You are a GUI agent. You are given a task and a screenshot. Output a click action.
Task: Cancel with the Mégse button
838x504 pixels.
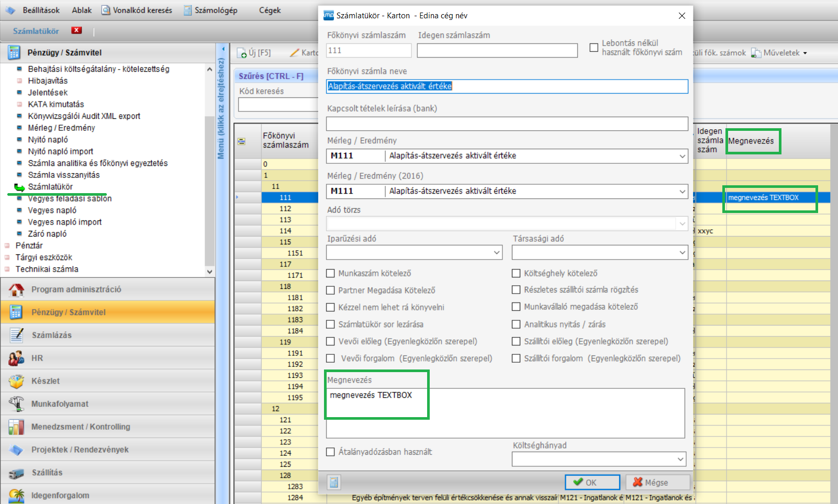pos(657,482)
